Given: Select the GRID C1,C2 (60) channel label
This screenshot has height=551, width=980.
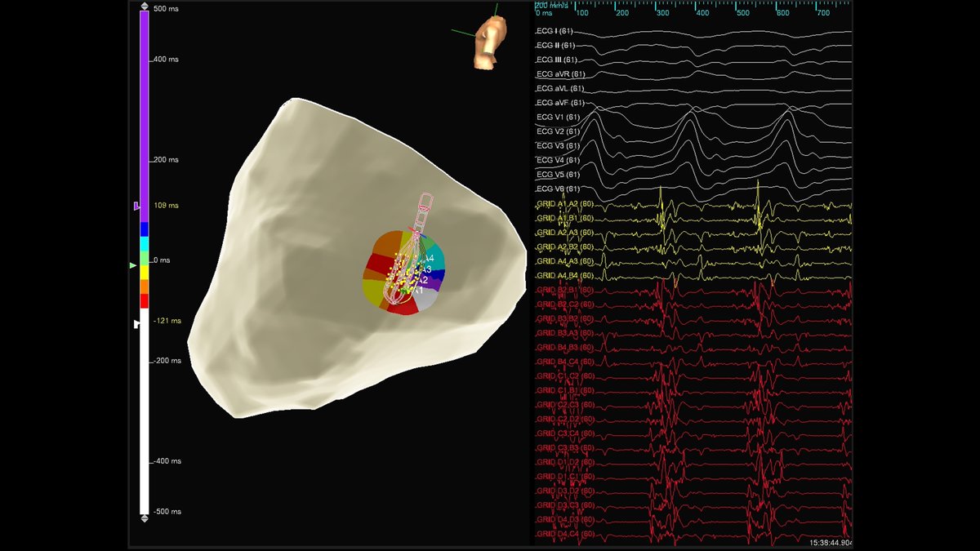Looking at the screenshot, I should tap(564, 375).
